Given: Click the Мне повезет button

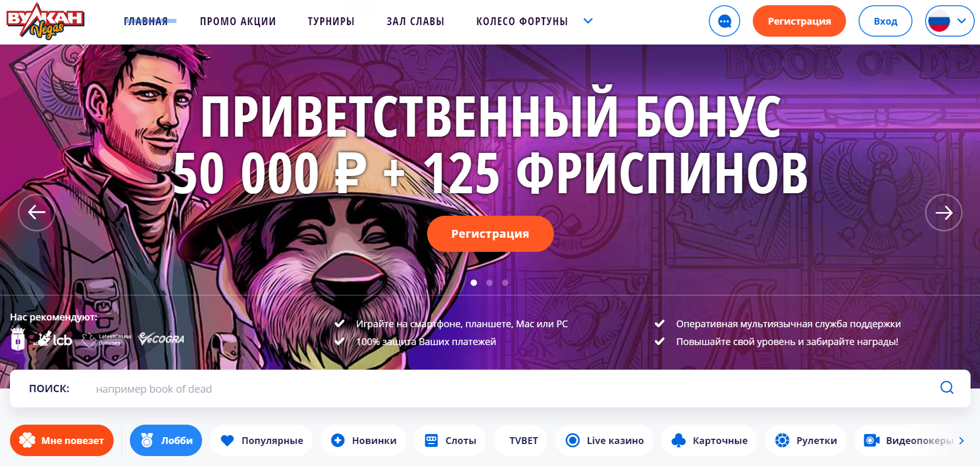Looking at the screenshot, I should [x=62, y=440].
